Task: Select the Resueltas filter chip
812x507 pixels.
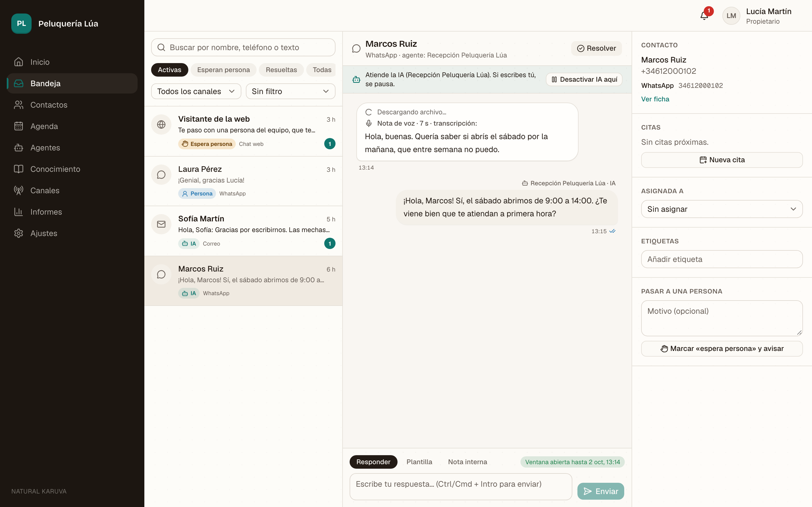Action: pos(281,70)
